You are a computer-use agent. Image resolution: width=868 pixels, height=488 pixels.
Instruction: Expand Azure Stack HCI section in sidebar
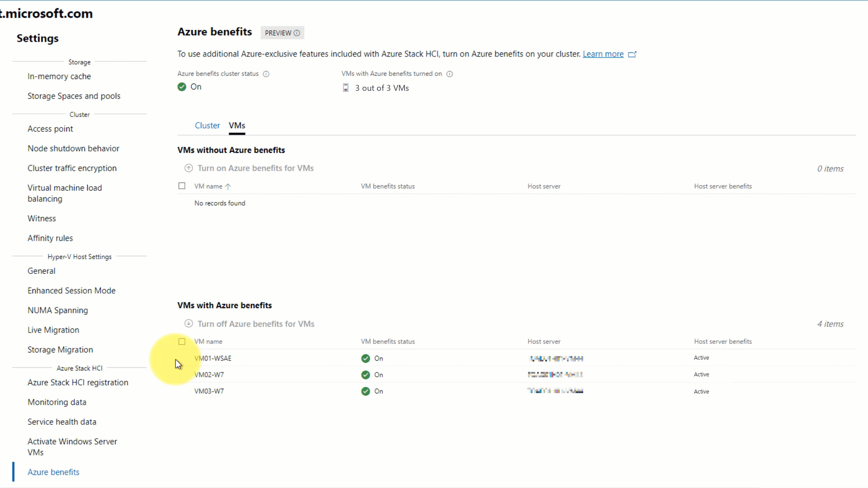click(x=79, y=368)
